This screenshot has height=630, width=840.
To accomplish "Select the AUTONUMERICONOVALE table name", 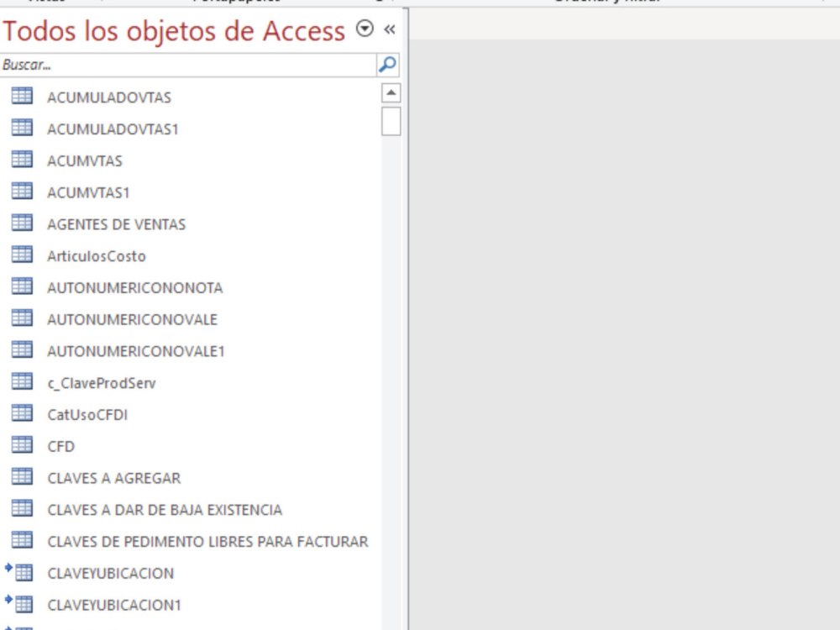I will coord(133,319).
